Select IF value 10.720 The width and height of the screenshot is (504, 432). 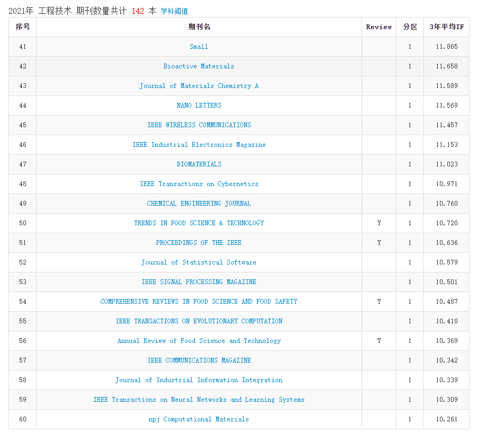446,223
